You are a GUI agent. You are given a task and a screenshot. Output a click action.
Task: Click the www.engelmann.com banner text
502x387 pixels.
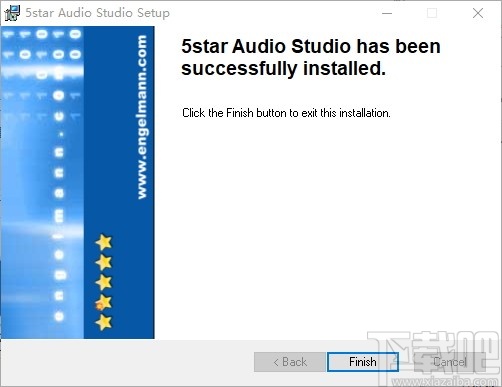click(142, 117)
